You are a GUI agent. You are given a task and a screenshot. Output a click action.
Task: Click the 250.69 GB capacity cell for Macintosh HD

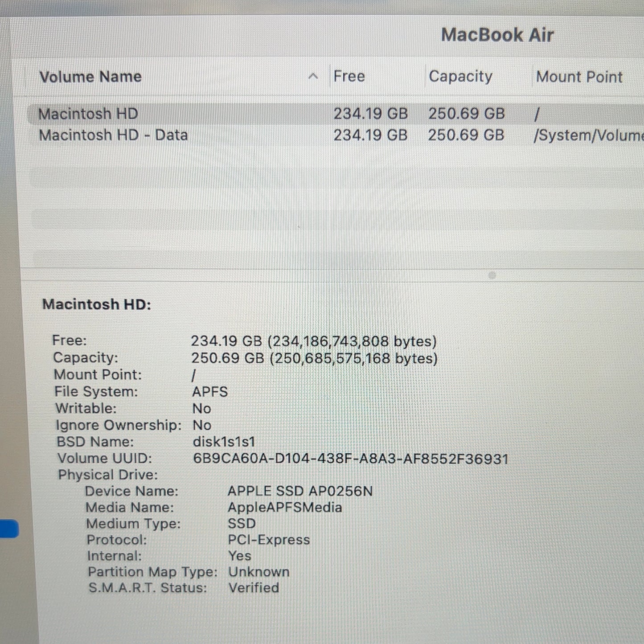(x=467, y=114)
